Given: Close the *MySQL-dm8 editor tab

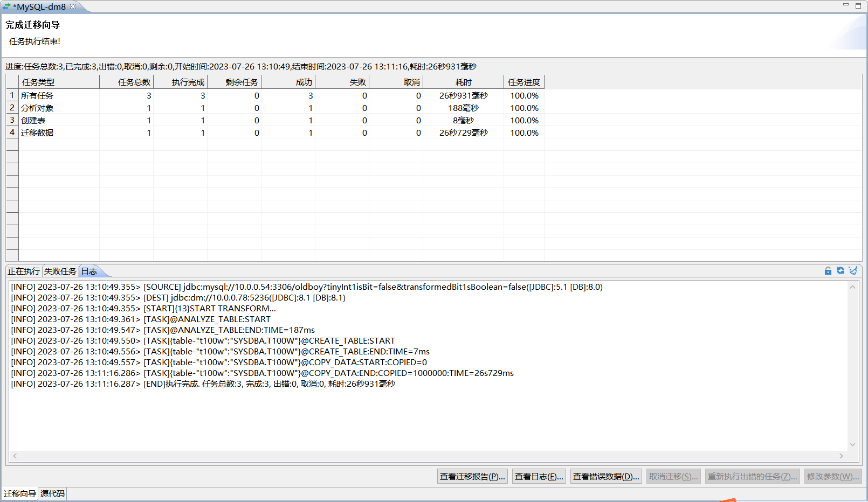Looking at the screenshot, I should 73,6.
